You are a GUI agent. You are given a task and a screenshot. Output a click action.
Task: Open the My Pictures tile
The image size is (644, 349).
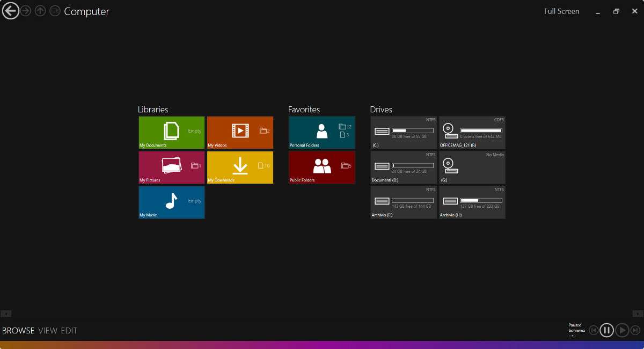tap(171, 168)
